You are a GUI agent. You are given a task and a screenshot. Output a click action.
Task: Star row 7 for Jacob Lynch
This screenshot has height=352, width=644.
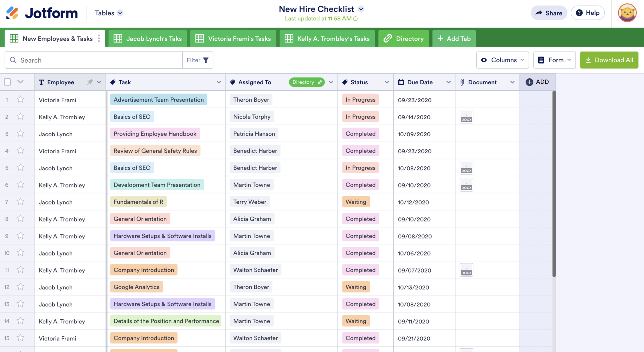[20, 202]
